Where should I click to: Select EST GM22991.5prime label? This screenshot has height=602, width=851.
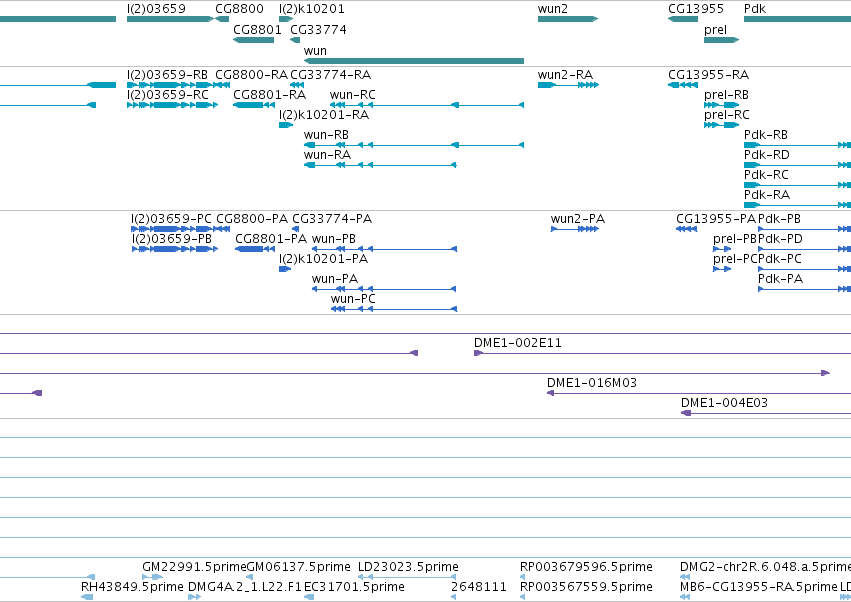[194, 567]
